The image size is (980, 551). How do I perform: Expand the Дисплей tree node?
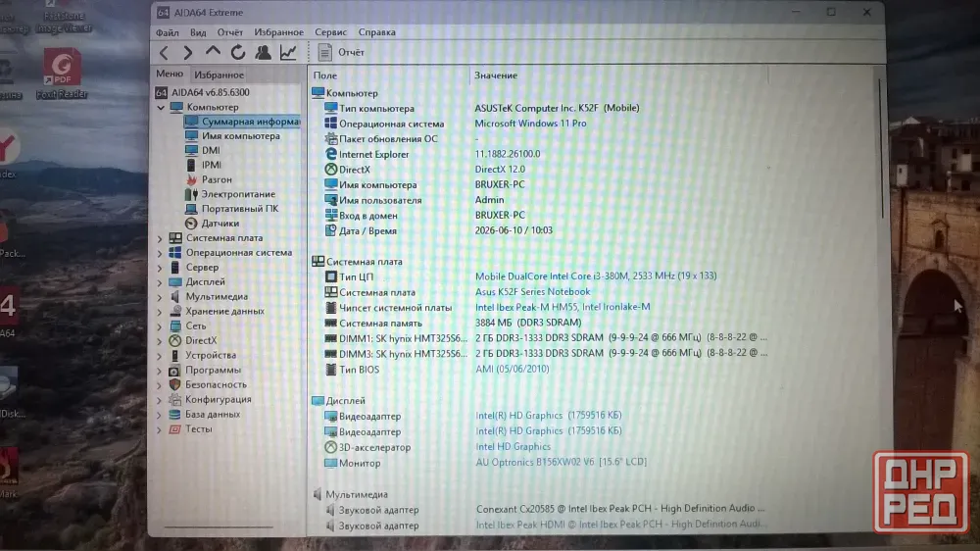(x=160, y=282)
